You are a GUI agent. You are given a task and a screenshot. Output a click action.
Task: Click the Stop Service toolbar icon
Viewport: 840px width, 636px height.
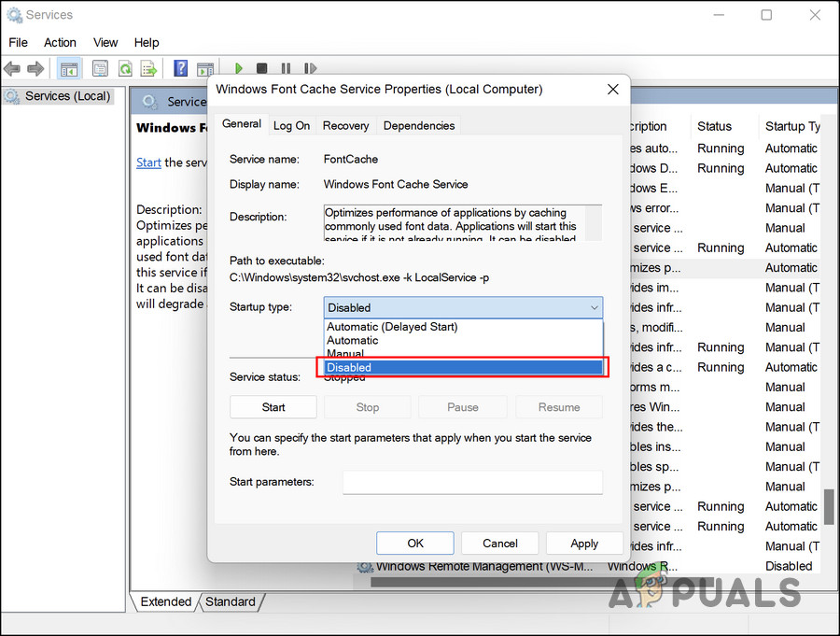pos(262,68)
